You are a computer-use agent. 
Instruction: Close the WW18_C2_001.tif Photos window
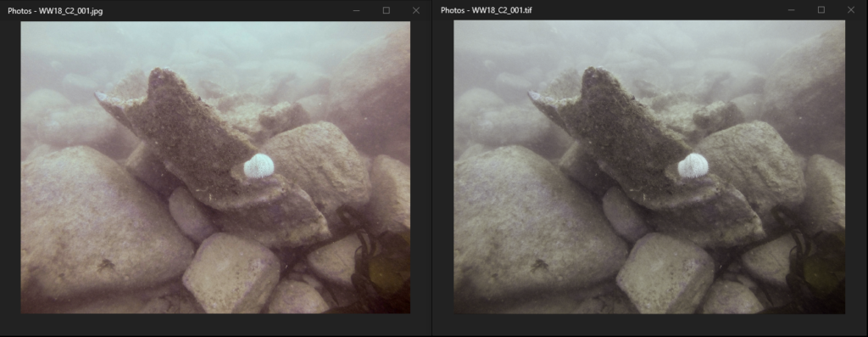pos(851,10)
